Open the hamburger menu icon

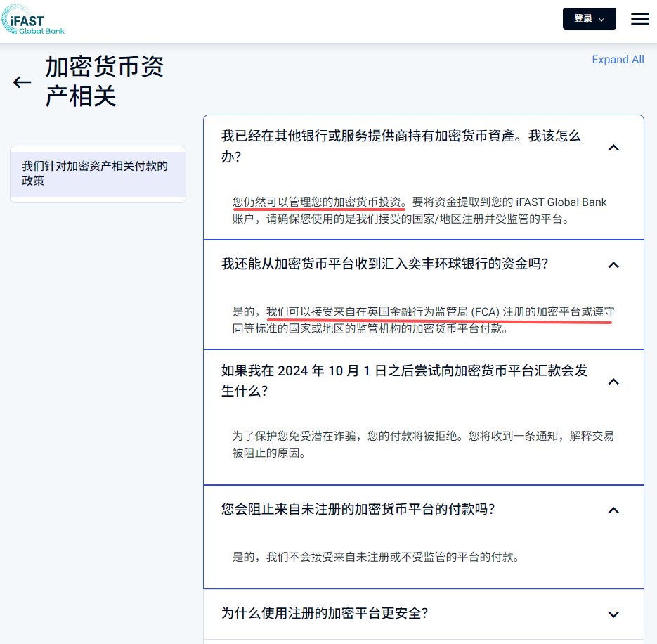pyautogui.click(x=640, y=19)
